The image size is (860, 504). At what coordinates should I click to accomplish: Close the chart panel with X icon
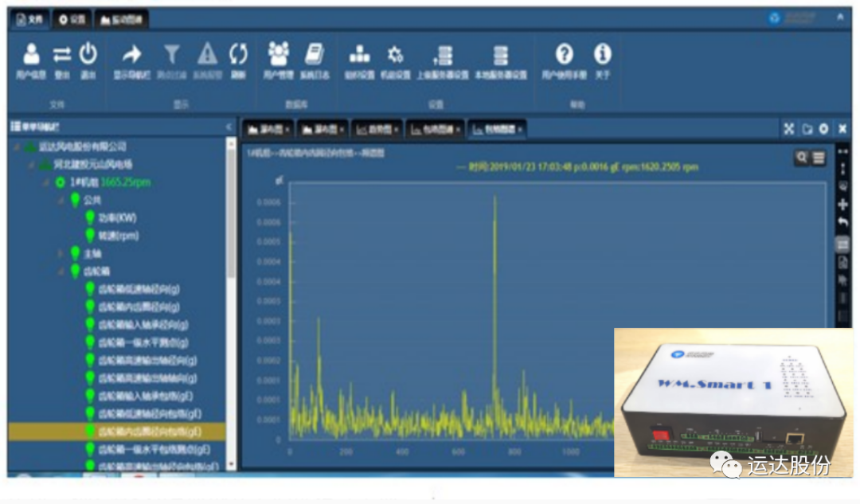point(842,129)
